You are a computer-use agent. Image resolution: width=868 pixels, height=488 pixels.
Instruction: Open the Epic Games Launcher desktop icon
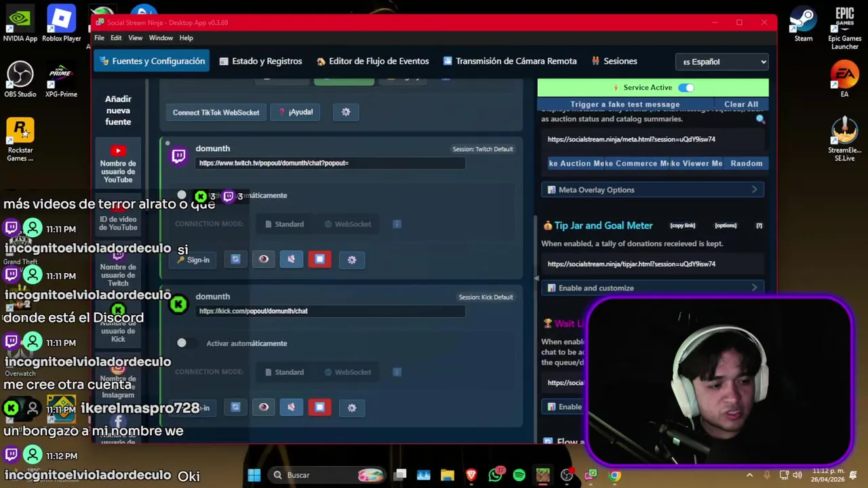[x=844, y=28]
